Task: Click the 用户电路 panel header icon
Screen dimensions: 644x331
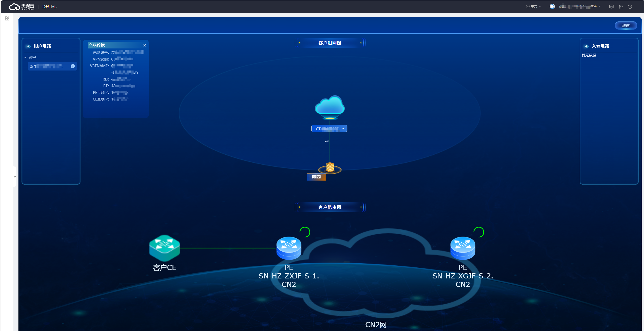Action: tap(28, 46)
